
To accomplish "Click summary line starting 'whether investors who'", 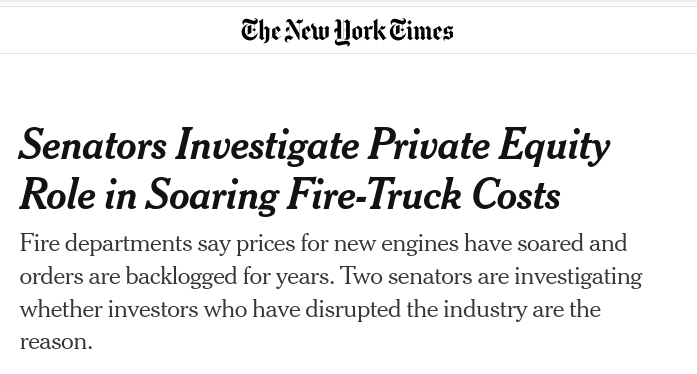I will tap(310, 310).
